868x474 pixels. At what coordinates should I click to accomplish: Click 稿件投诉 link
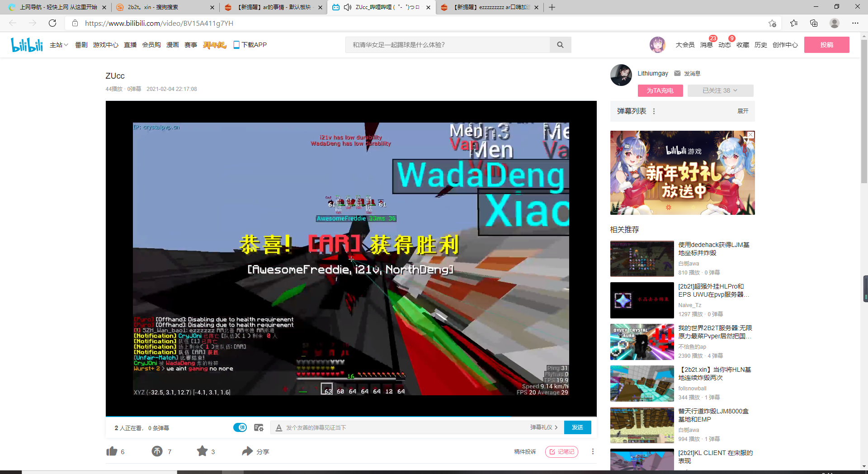click(525, 451)
